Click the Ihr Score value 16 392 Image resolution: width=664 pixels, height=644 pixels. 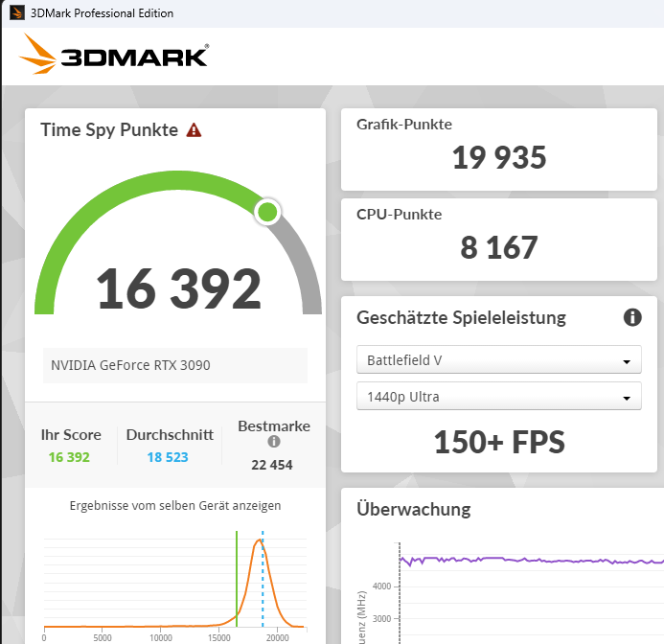[x=69, y=457]
